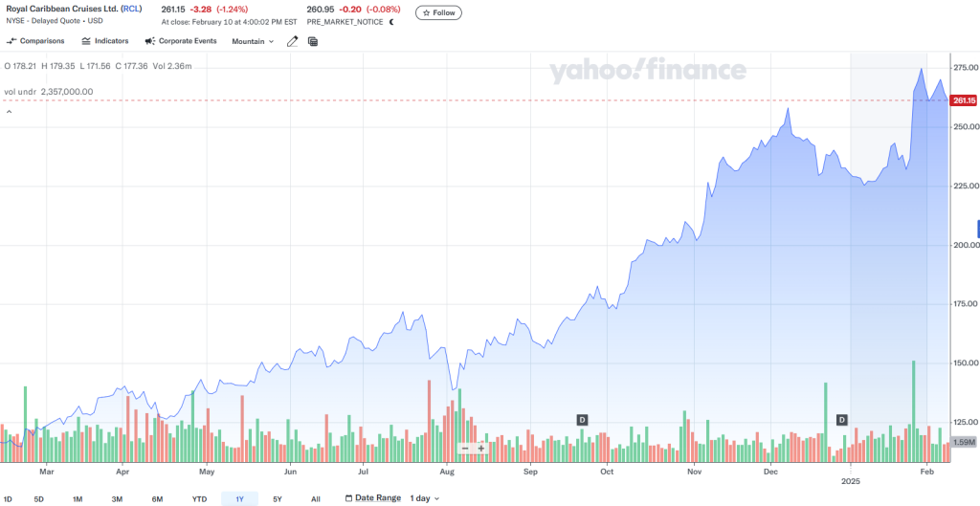The width and height of the screenshot is (980, 506).
Task: Select the 1Y range option
Action: [x=239, y=498]
